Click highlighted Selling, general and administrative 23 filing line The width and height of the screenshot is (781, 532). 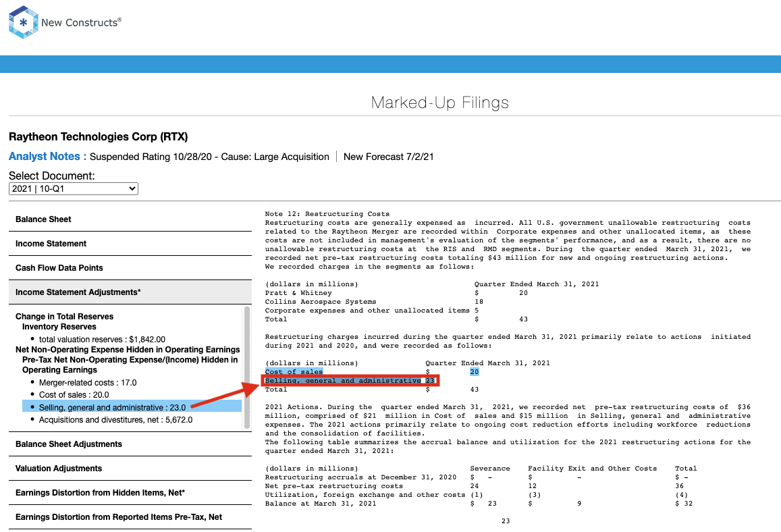pyautogui.click(x=350, y=381)
